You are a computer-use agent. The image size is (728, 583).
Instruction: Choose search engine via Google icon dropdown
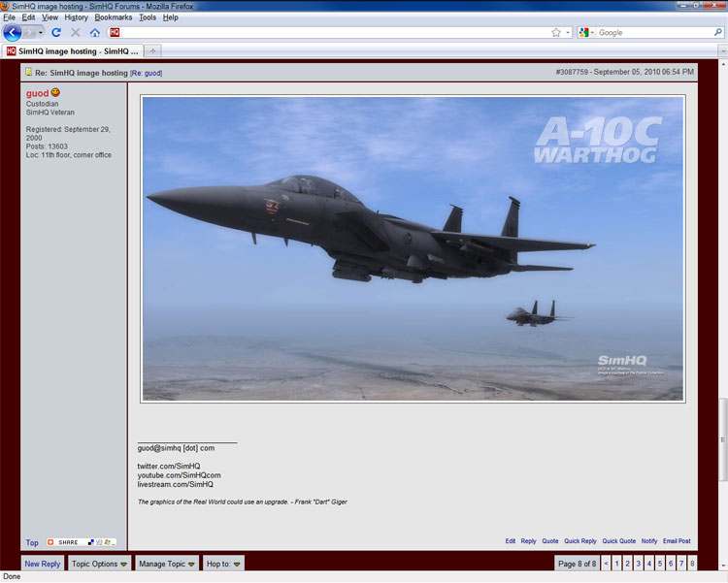click(x=586, y=32)
